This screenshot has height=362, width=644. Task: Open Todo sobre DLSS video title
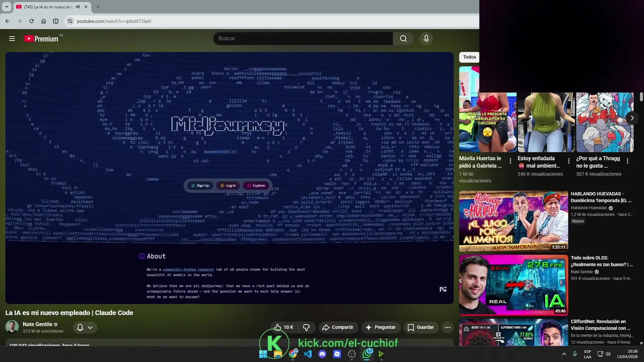point(602,261)
